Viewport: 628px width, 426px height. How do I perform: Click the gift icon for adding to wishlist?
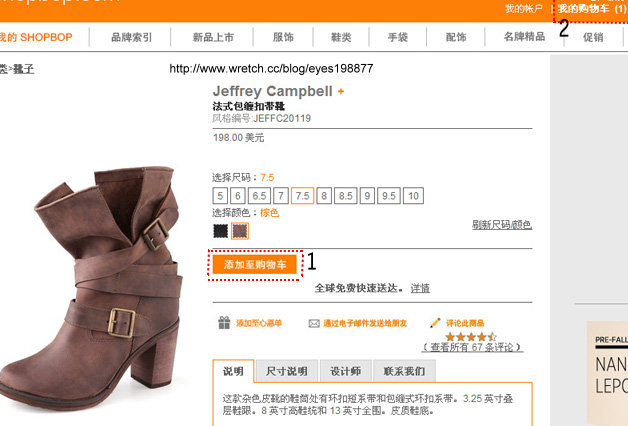tap(224, 322)
